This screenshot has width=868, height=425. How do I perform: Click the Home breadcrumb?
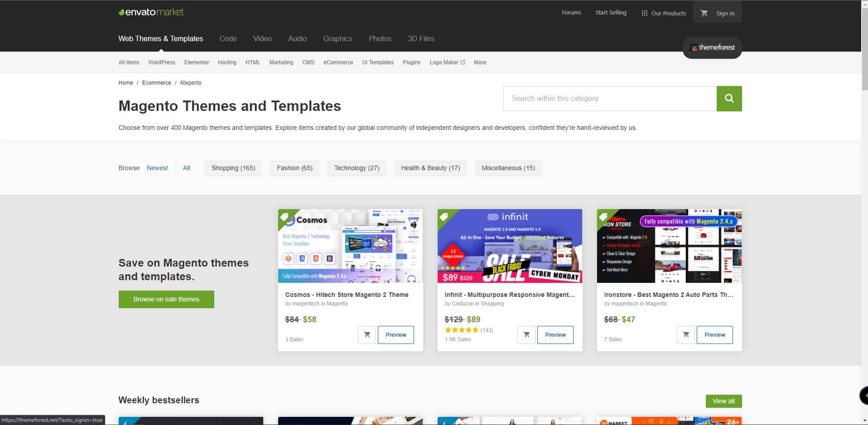(x=125, y=83)
